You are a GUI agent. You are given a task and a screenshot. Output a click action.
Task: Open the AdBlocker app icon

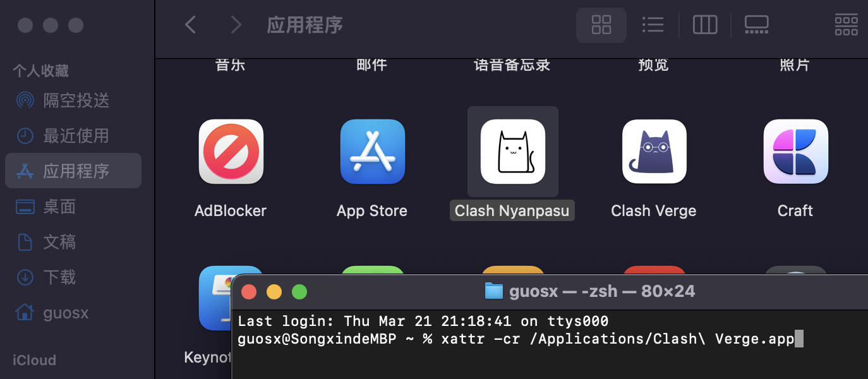click(x=231, y=152)
